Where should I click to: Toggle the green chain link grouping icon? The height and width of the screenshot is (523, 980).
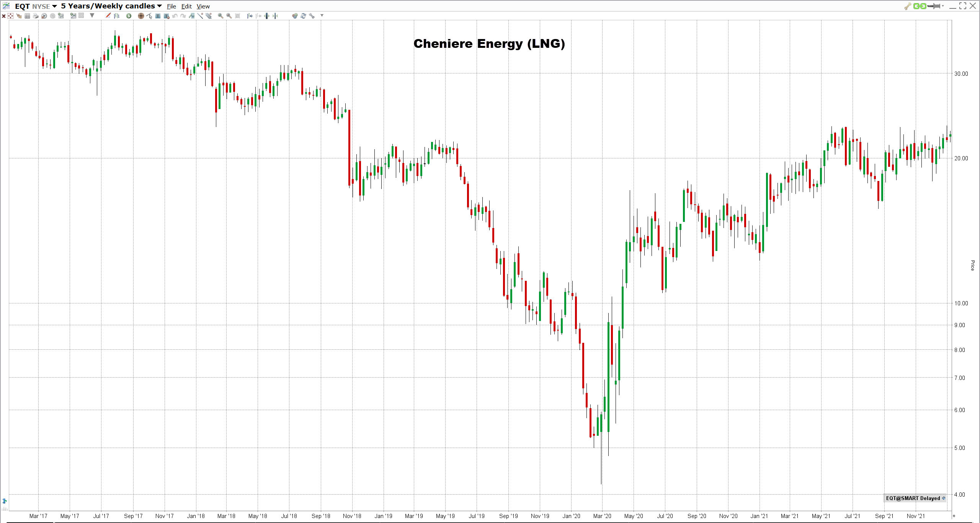pyautogui.click(x=920, y=6)
